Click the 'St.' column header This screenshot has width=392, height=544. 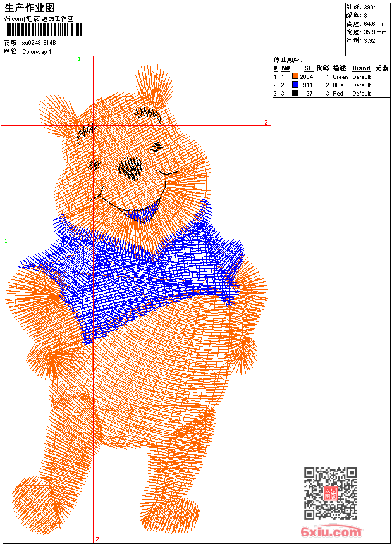309,68
